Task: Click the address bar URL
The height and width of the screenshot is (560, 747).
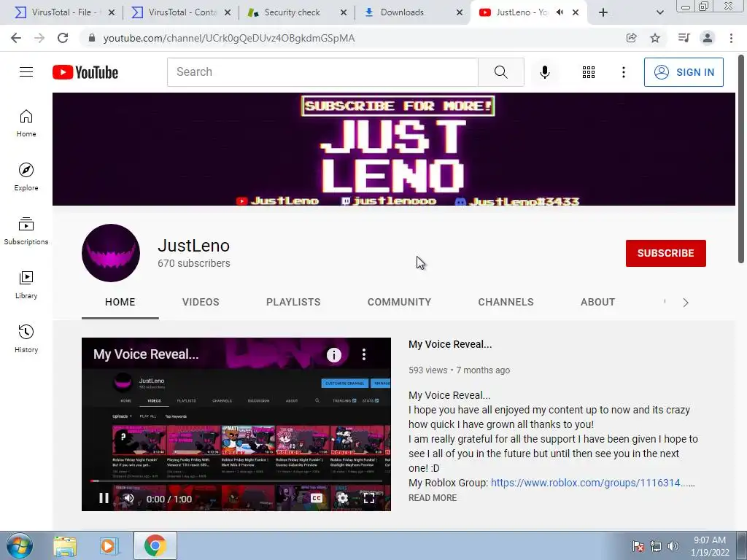Action: [228, 38]
